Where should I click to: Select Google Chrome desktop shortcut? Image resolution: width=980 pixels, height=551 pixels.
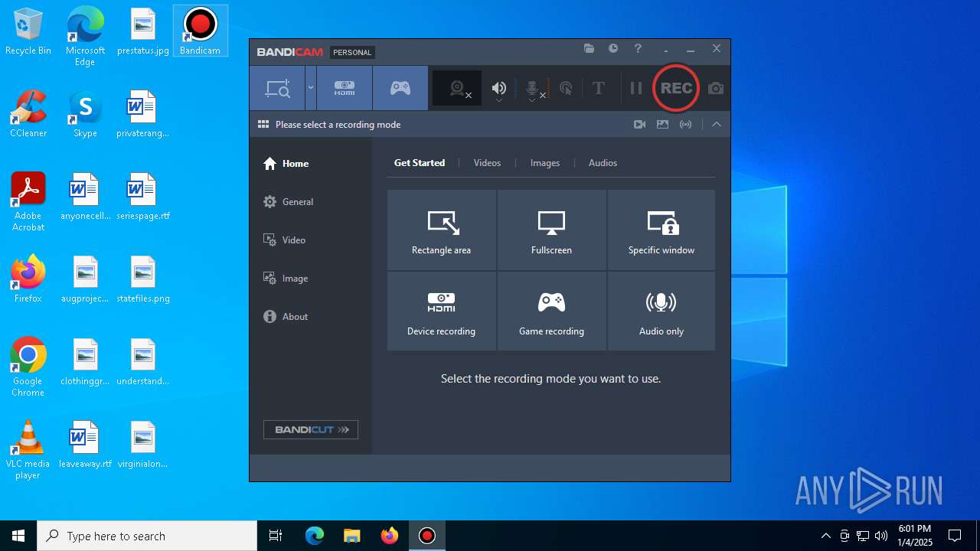point(28,367)
